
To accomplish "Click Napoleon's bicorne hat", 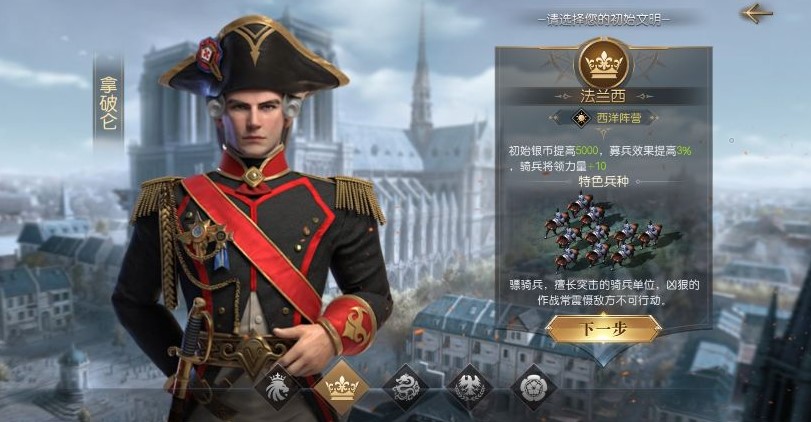I will pyautogui.click(x=253, y=56).
